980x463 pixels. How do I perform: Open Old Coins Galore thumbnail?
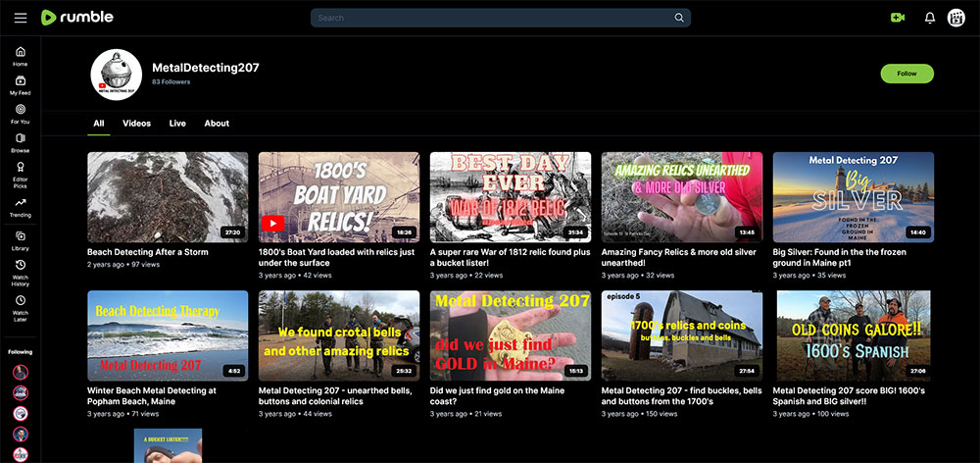point(854,335)
